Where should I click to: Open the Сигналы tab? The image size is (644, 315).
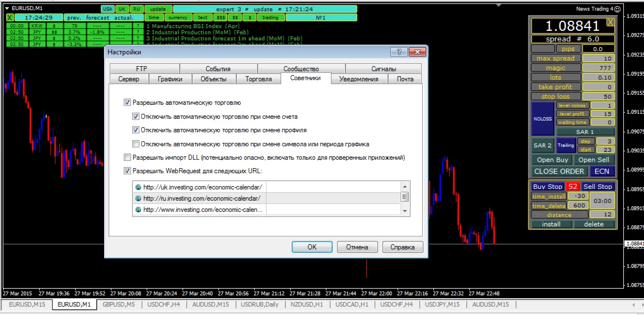384,69
